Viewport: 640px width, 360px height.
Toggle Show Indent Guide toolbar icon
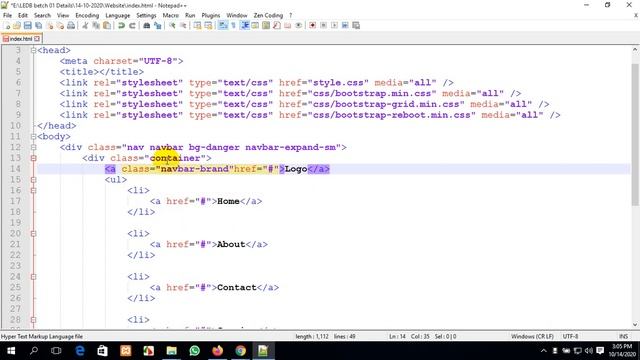pyautogui.click(x=244, y=26)
